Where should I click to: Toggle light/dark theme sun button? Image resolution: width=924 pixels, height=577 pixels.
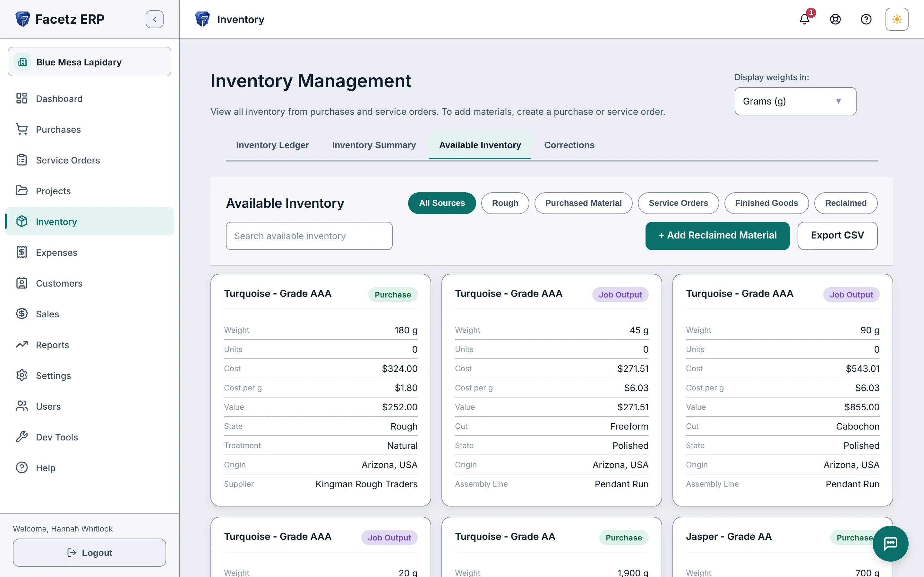(x=896, y=19)
